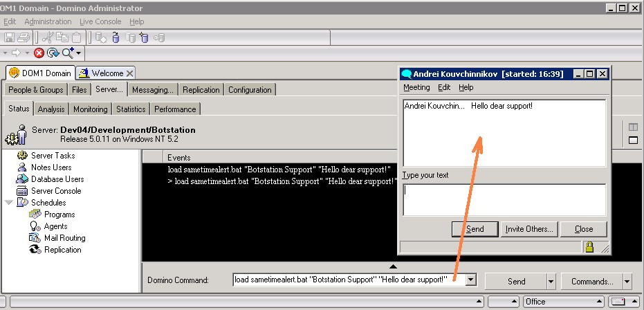
Task: Click the Print toolbar icon
Action: [24, 38]
